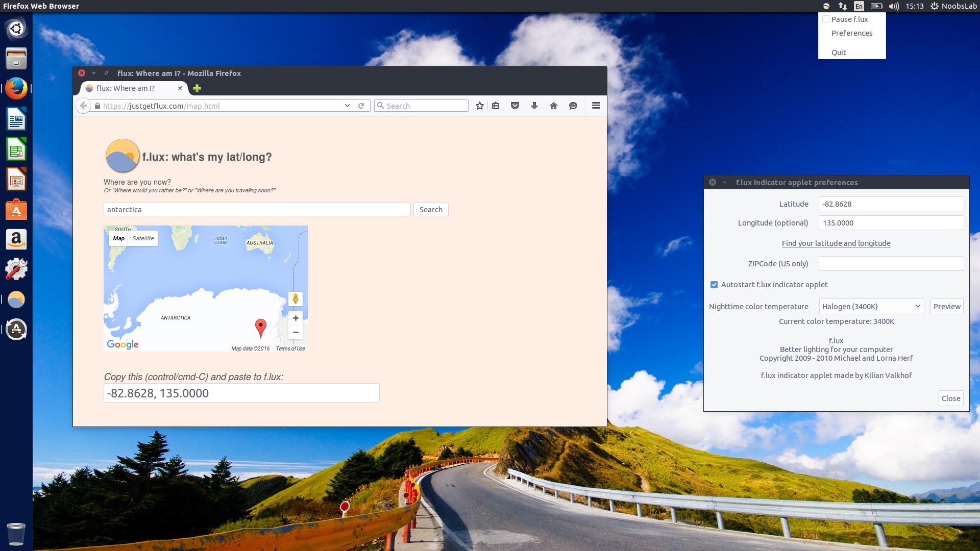Open LibreOffice Impress launcher icon
This screenshot has width=980, height=551.
click(16, 179)
